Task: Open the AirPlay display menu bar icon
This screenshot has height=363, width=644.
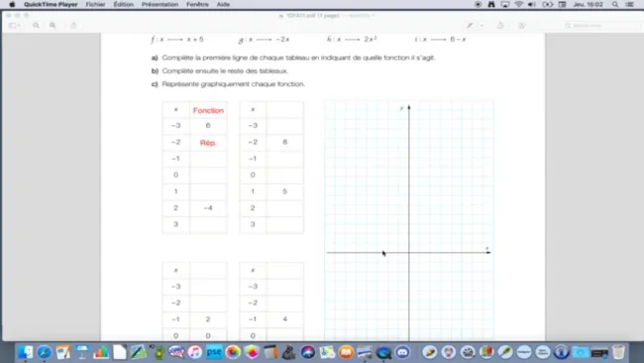Action: click(505, 5)
